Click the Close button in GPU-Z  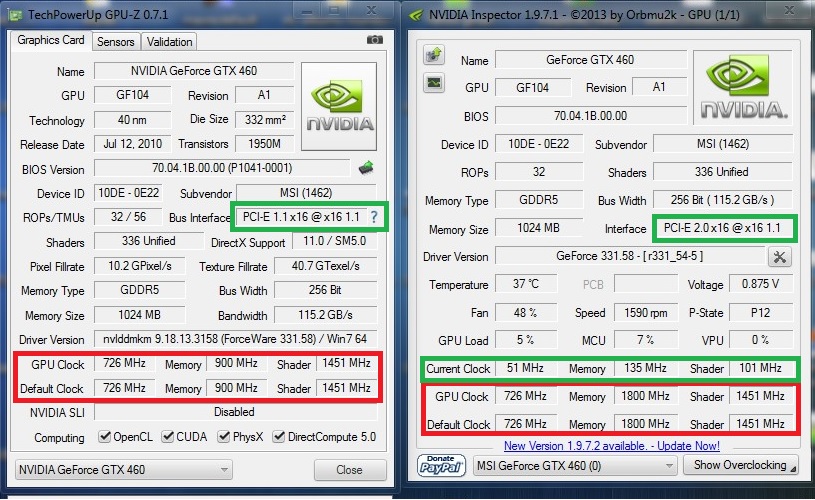[x=349, y=470]
